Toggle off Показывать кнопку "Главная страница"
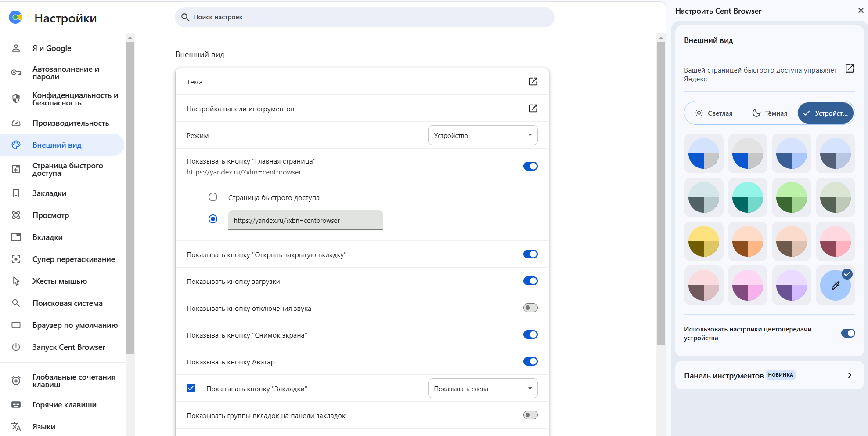 [530, 166]
